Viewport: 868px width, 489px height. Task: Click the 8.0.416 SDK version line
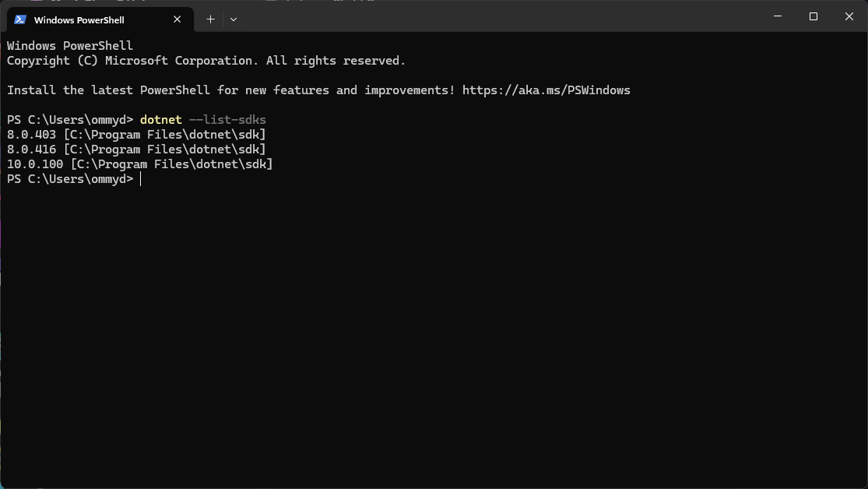point(31,150)
